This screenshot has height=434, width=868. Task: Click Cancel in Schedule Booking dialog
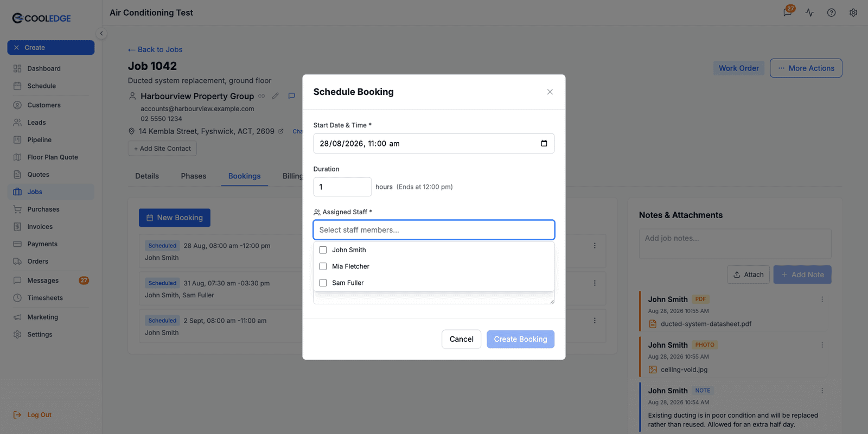(x=461, y=339)
